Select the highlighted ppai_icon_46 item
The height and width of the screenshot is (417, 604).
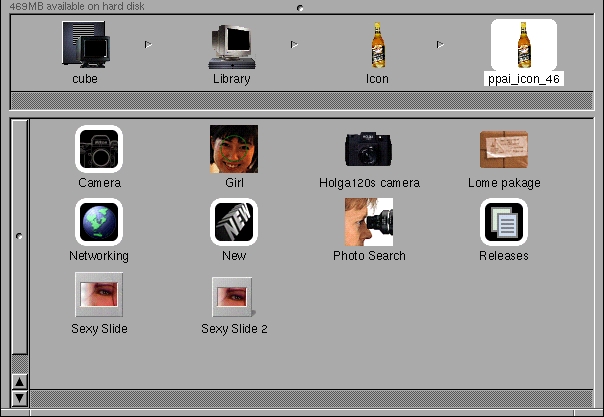[x=523, y=46]
